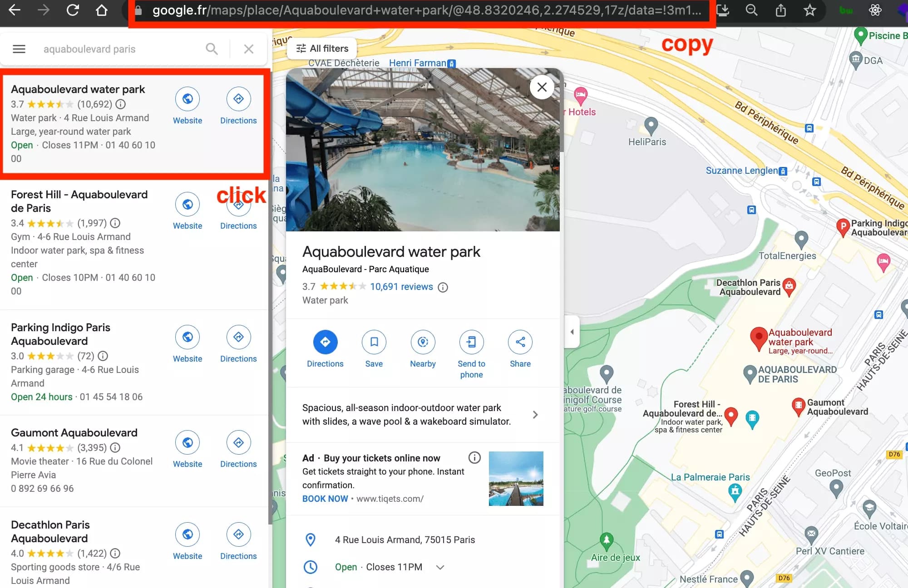
Task: Click the browser address bar URL
Action: pos(426,10)
